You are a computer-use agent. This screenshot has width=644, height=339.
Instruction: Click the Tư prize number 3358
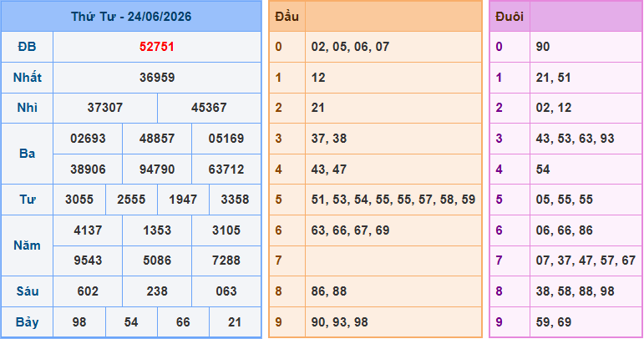pyautogui.click(x=235, y=200)
